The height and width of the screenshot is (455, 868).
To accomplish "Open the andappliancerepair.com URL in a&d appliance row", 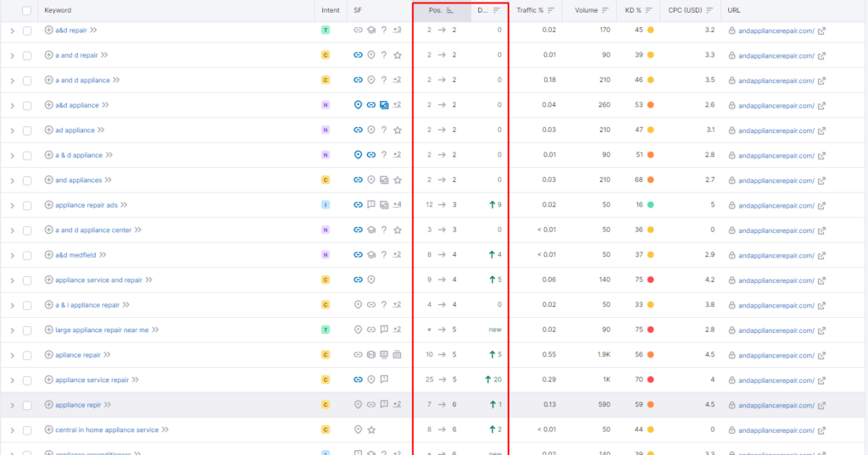I will coord(776,106).
